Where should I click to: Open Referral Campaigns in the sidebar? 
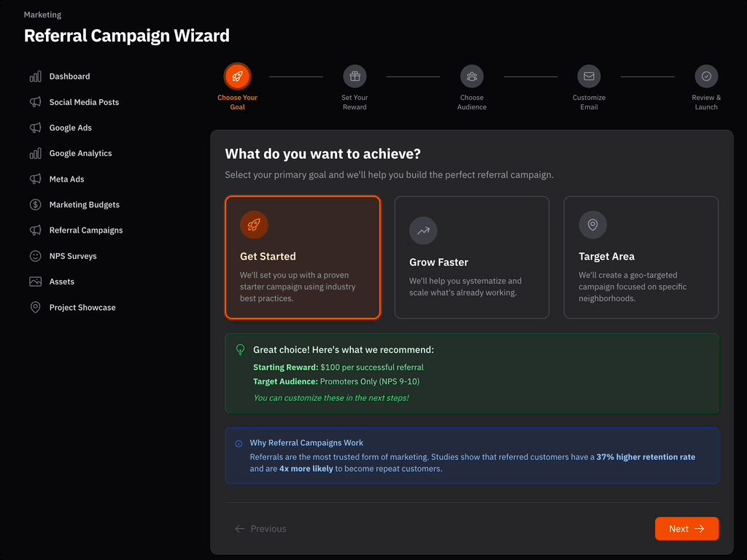pyautogui.click(x=86, y=230)
